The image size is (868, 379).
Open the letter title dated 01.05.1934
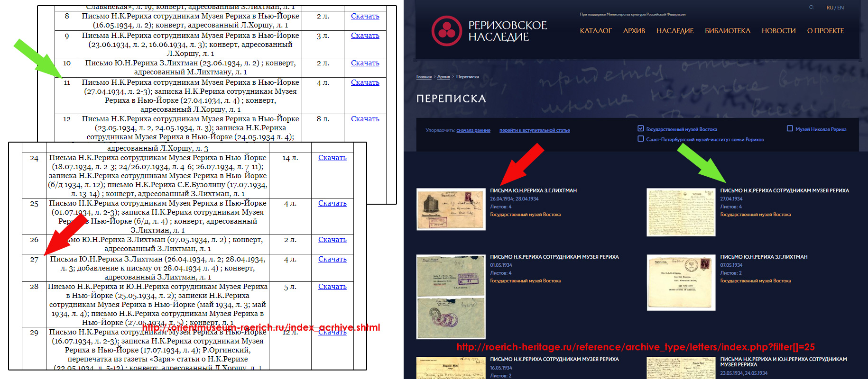click(x=554, y=257)
